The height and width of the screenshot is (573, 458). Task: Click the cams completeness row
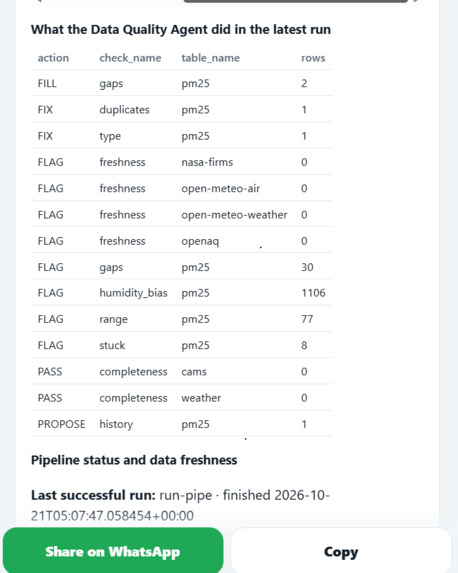[x=182, y=371]
